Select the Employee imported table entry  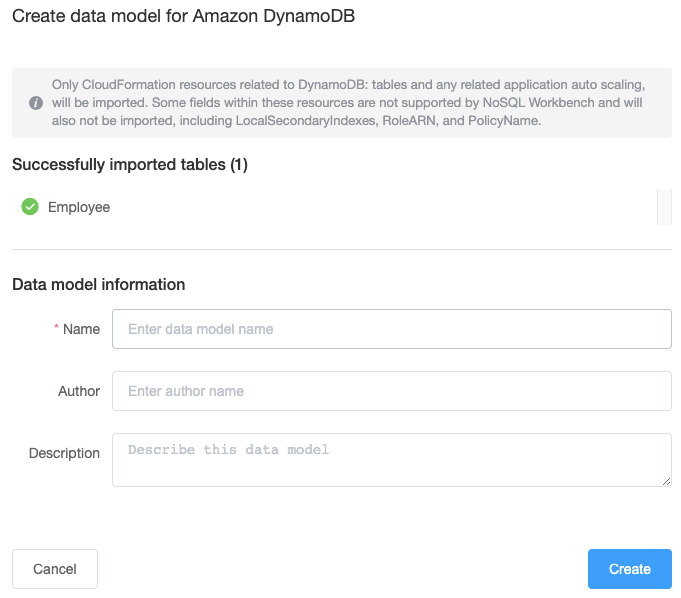79,207
